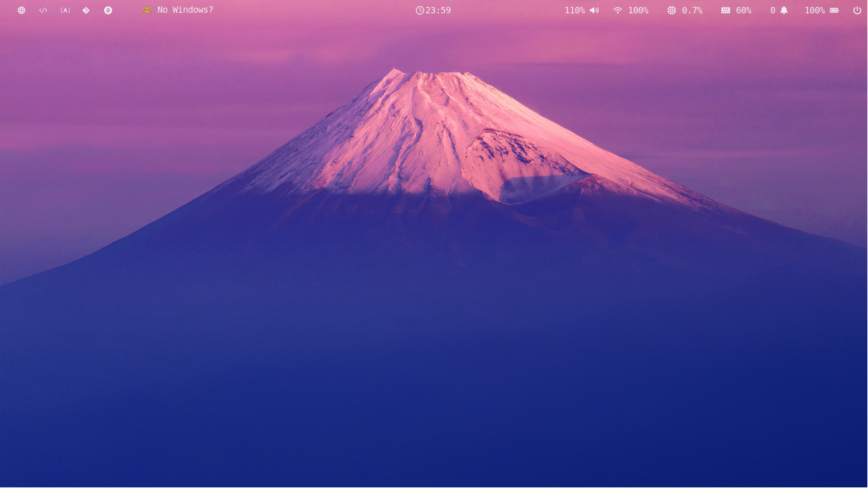Open the git diamond workspace icon
Screen dimensions: 868x488
[86, 10]
